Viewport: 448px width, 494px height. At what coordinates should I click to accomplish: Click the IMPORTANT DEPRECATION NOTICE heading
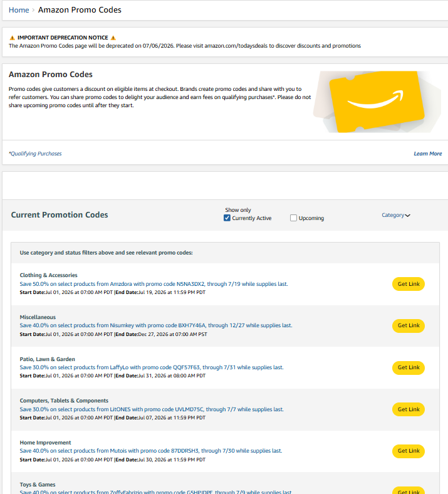[63, 38]
